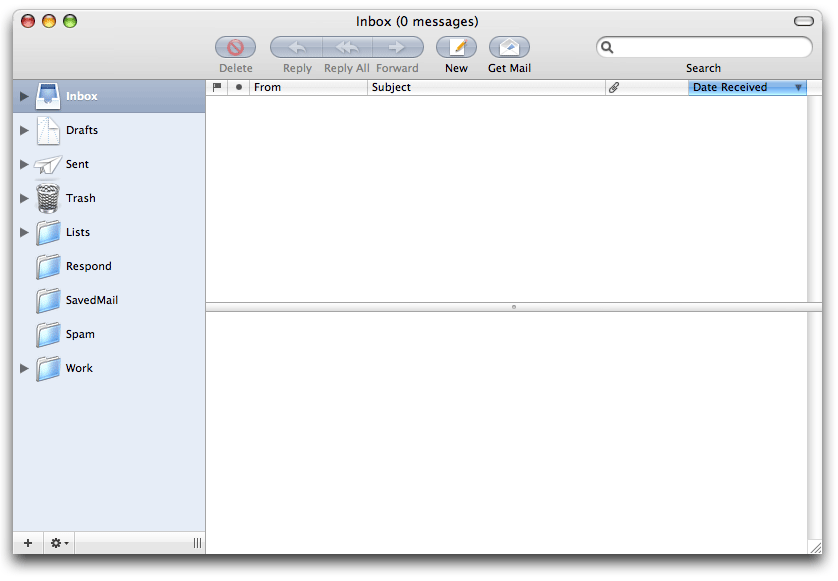838x581 pixels.
Task: Reverse sort via Date Received arrow
Action: click(x=798, y=88)
